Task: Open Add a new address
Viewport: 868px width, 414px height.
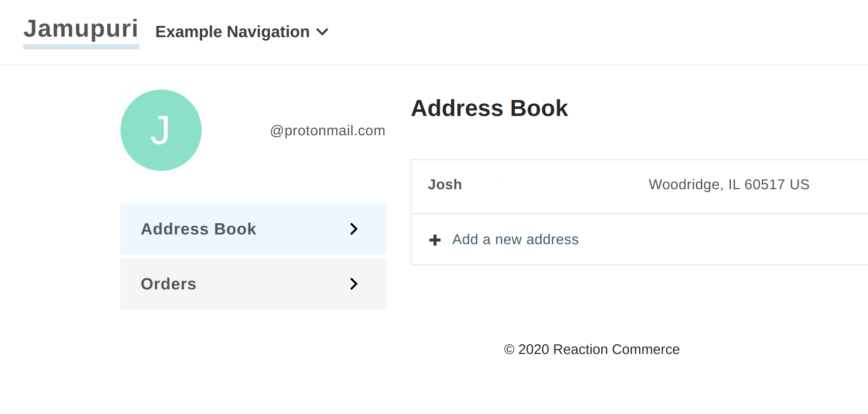Action: click(515, 239)
